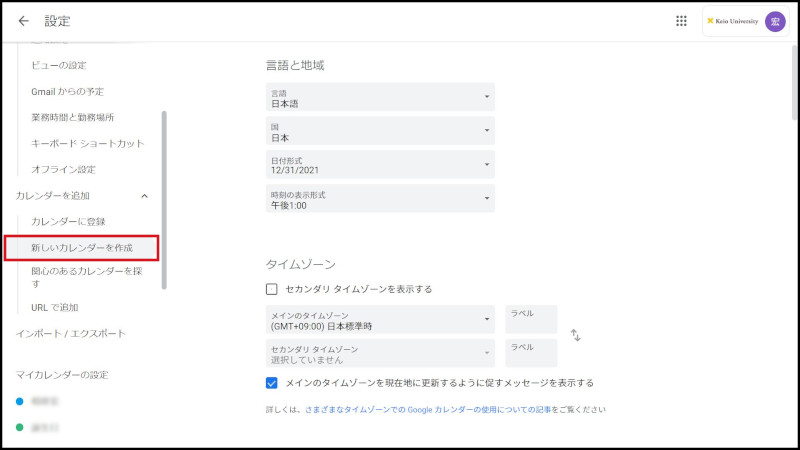Click the blue calendar color dot
The width and height of the screenshot is (800, 450).
[x=20, y=401]
